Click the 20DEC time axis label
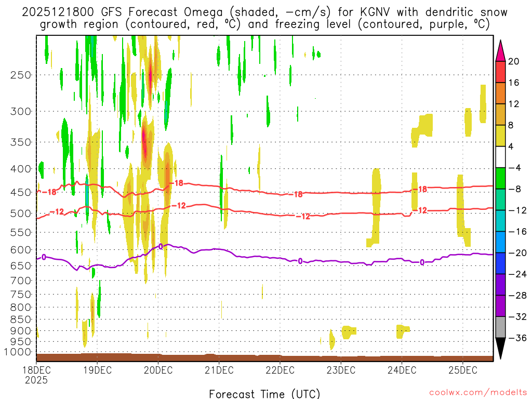 pyautogui.click(x=158, y=370)
